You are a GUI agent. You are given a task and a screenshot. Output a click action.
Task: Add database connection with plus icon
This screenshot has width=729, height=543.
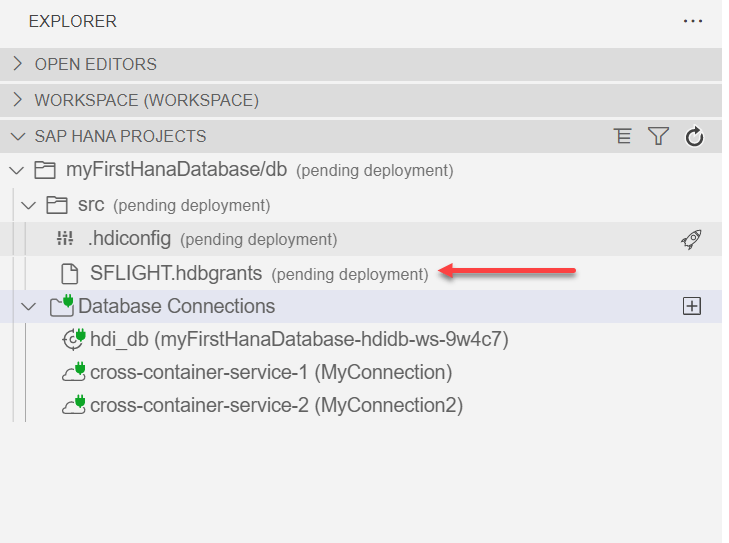pyautogui.click(x=691, y=307)
